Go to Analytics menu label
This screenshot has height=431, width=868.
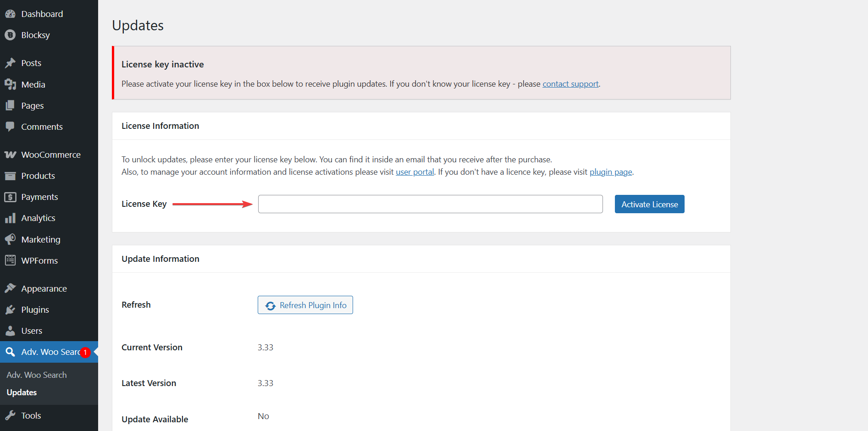pos(38,218)
